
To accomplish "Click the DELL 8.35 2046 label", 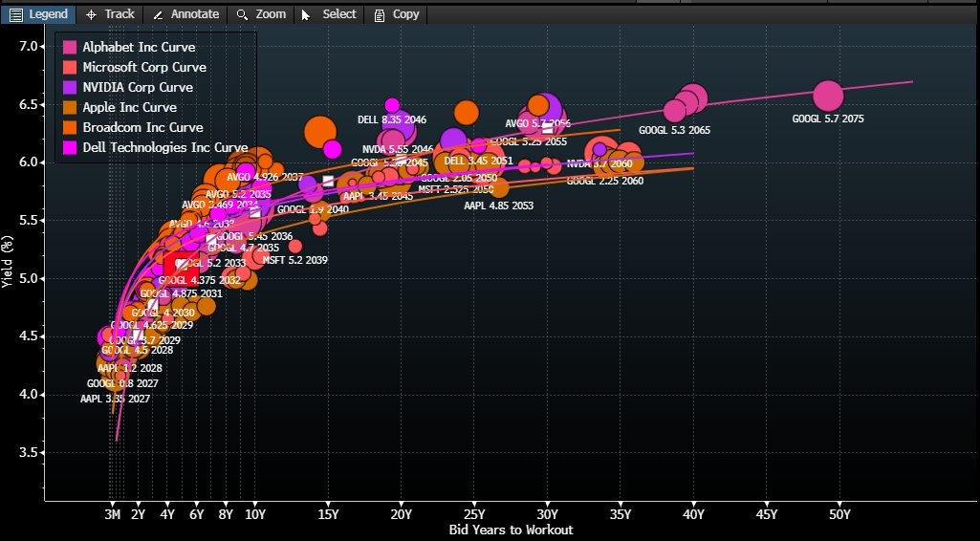I will click(x=392, y=119).
